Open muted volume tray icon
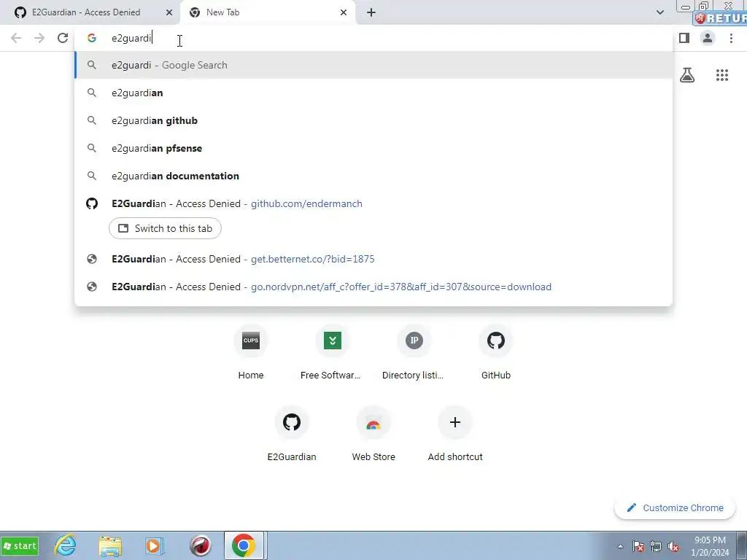Image resolution: width=747 pixels, height=560 pixels. point(673,546)
